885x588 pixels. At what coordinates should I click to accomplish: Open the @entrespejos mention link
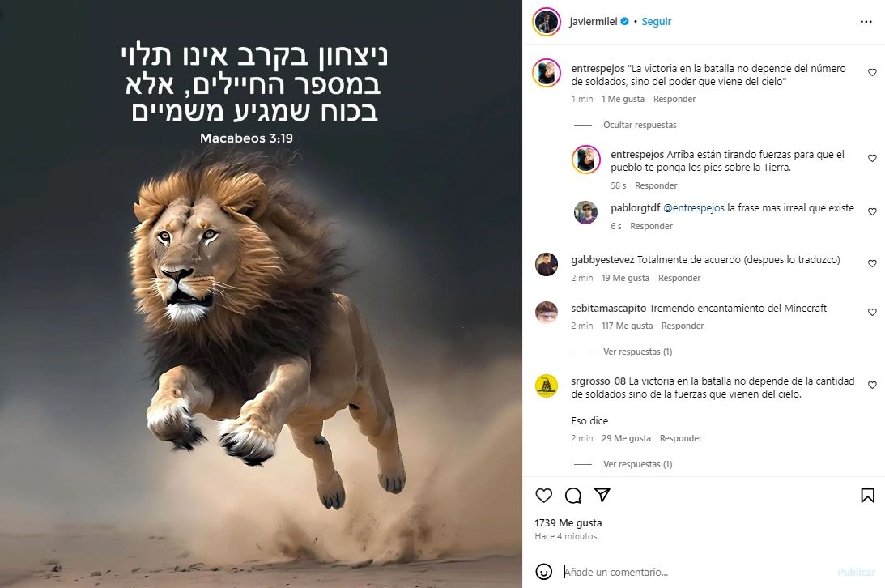pyautogui.click(x=694, y=207)
